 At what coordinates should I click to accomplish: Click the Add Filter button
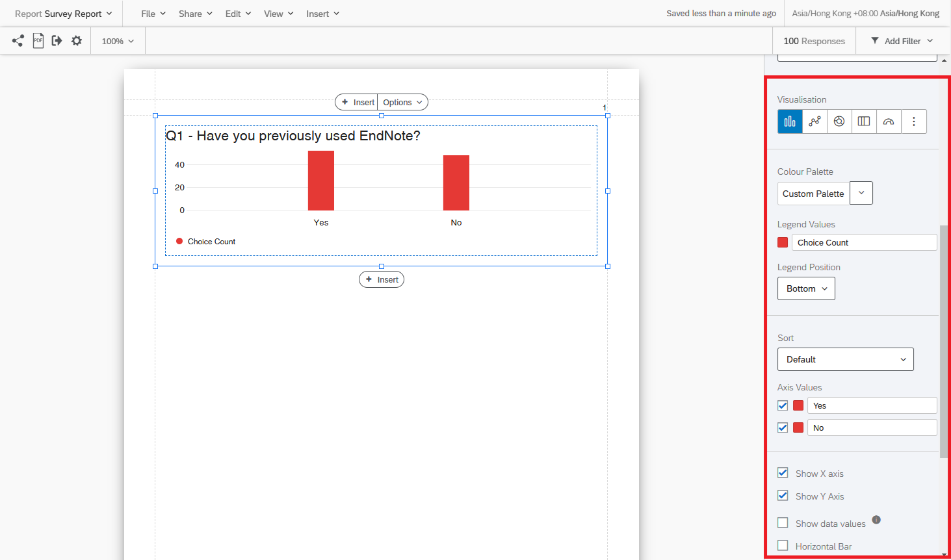(x=902, y=41)
